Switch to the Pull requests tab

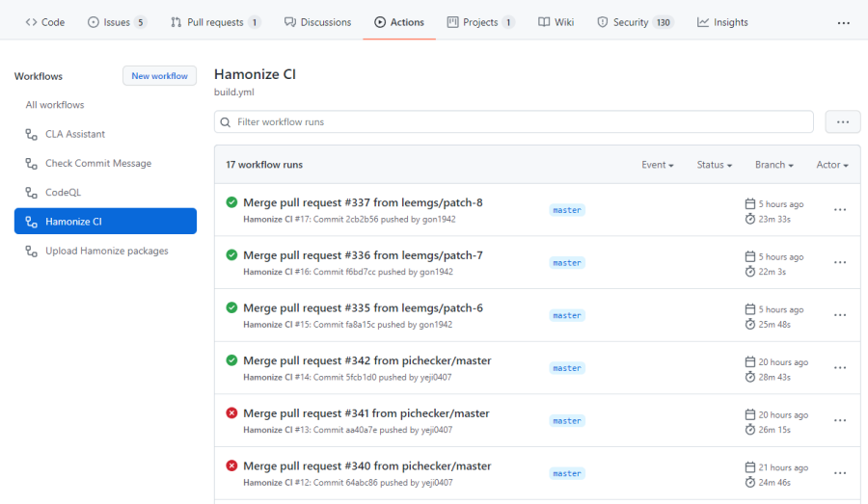pos(215,22)
